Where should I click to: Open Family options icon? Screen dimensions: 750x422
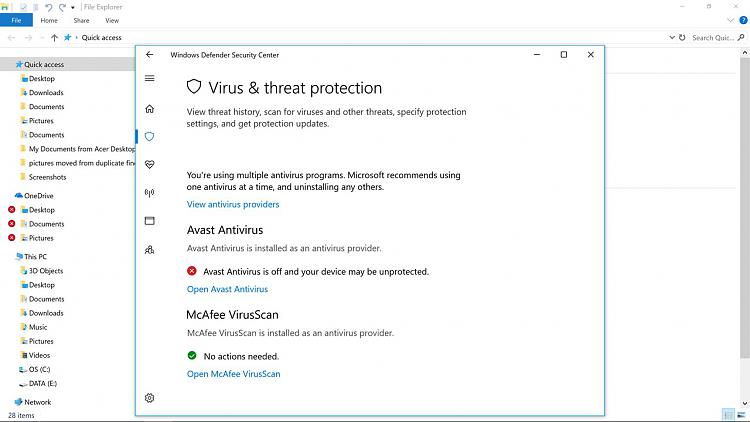click(x=150, y=249)
